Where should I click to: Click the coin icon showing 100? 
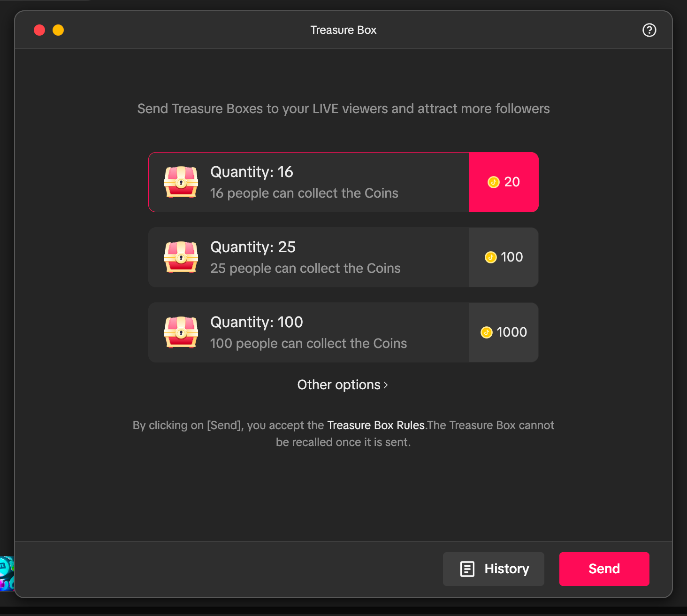490,257
